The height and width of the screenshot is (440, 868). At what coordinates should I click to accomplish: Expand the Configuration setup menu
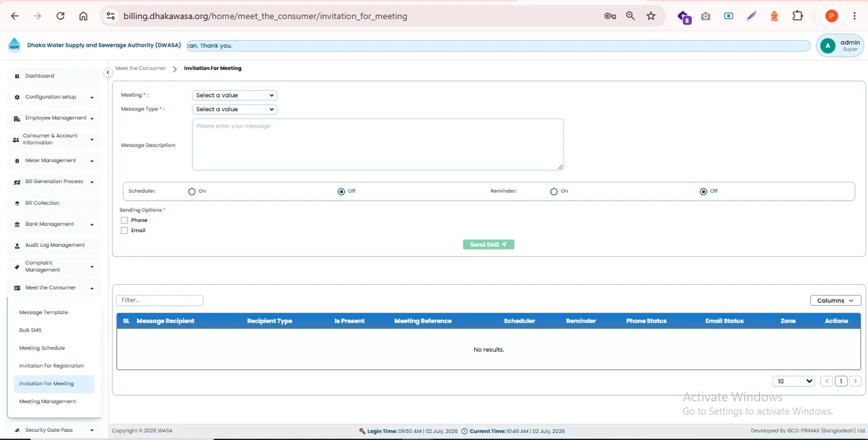92,98
